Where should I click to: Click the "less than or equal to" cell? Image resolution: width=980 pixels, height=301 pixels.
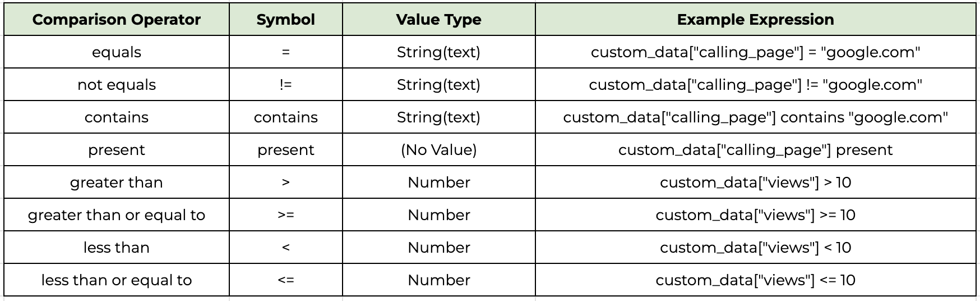point(117,280)
